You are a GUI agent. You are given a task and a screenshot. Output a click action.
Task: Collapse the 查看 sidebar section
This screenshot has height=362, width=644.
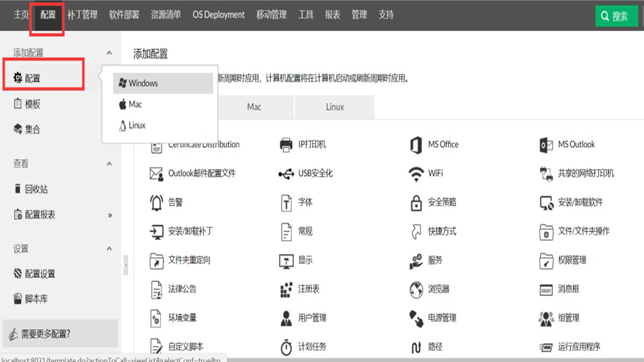click(x=109, y=163)
